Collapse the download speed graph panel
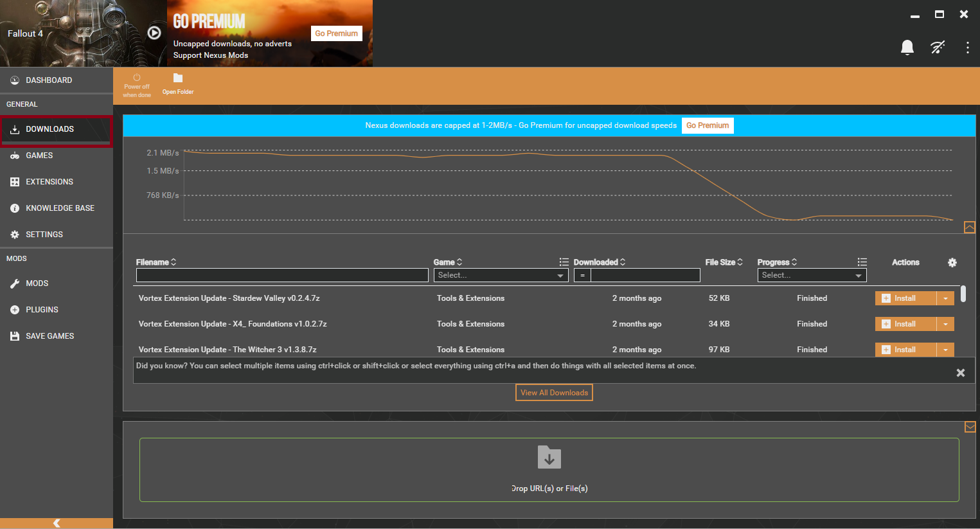Image resolution: width=980 pixels, height=529 pixels. [x=970, y=228]
